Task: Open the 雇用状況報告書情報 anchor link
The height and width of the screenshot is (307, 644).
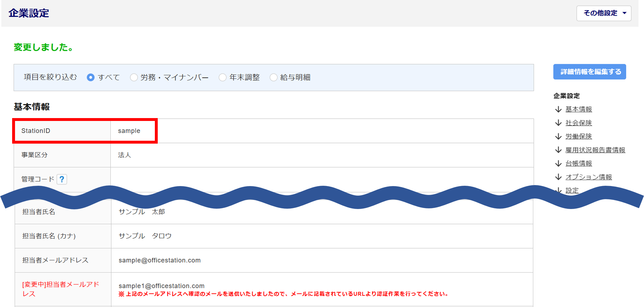Action: pyautogui.click(x=595, y=150)
